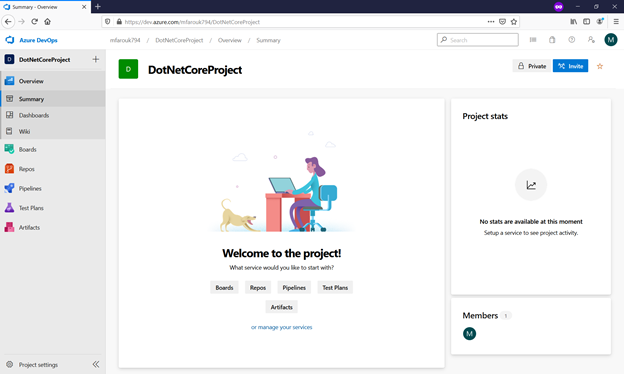Click the mfarouk794 breadcrumb
624x374 pixels.
(125, 40)
